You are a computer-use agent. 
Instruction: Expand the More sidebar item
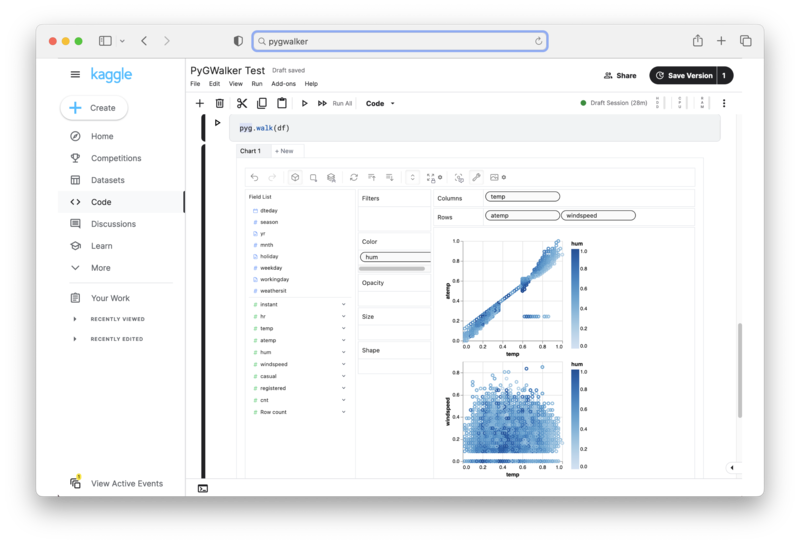75,268
